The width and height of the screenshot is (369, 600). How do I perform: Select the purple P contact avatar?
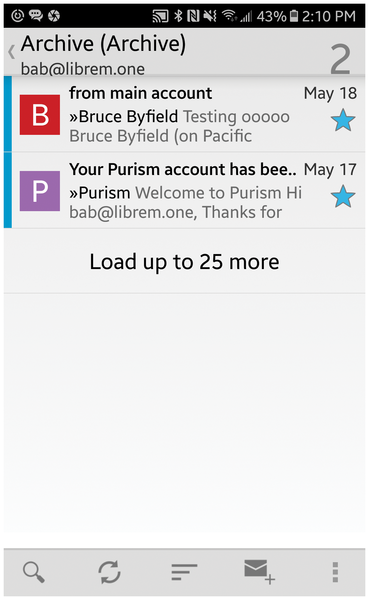pyautogui.click(x=40, y=191)
